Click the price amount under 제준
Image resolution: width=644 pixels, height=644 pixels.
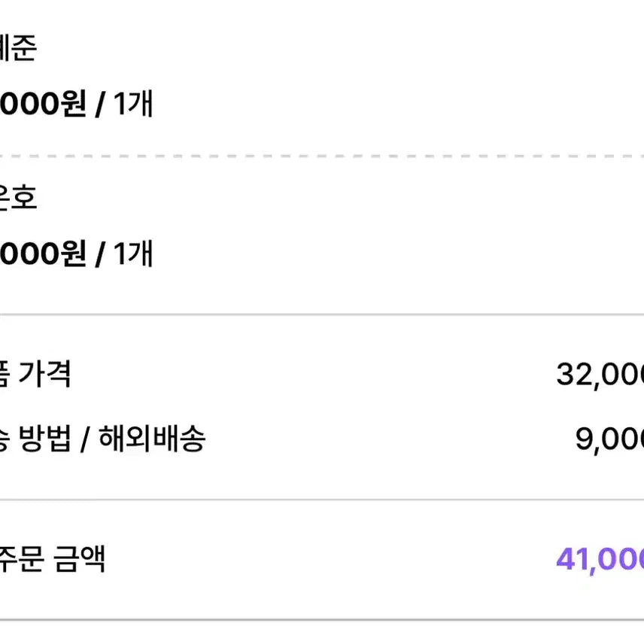[43, 104]
